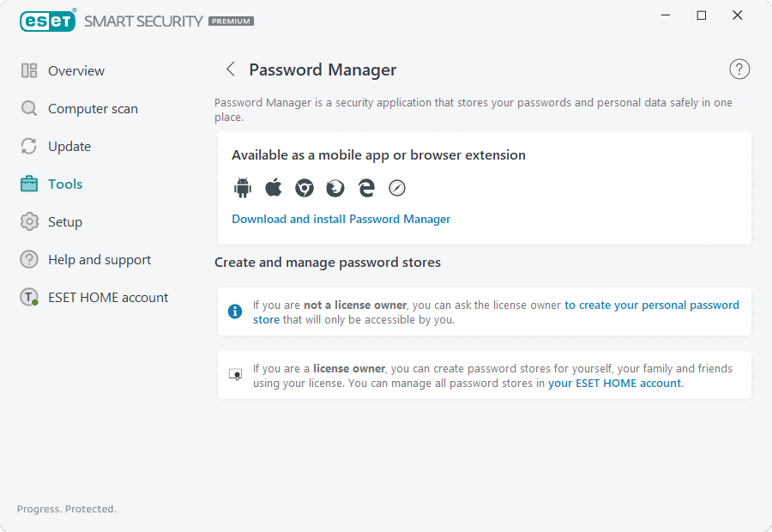The height and width of the screenshot is (532, 772).
Task: Open Help and support
Action: click(x=99, y=260)
